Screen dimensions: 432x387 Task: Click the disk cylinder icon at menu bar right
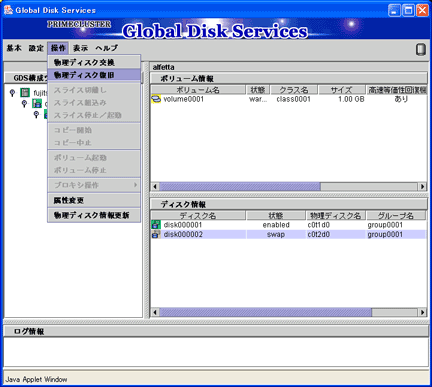pyautogui.click(x=421, y=49)
